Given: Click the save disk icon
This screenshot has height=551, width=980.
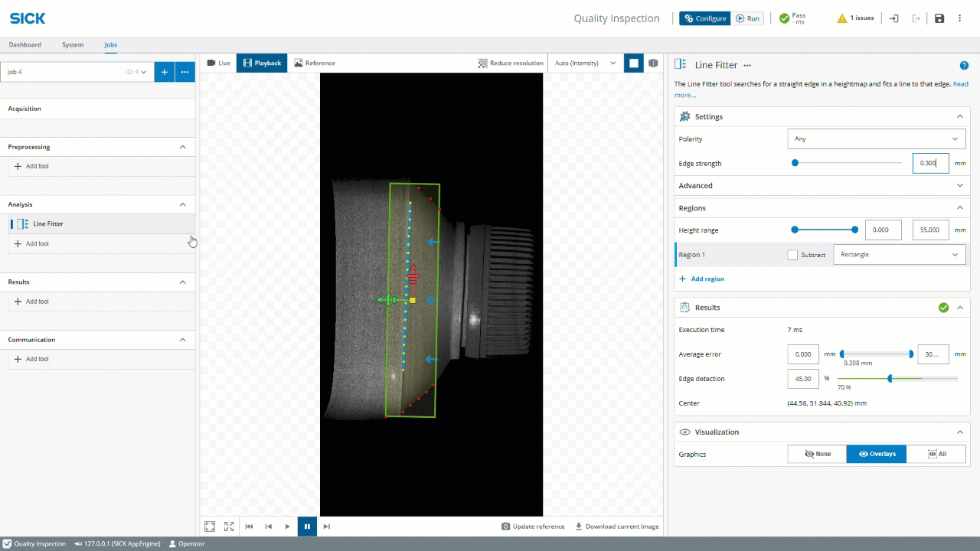Looking at the screenshot, I should pyautogui.click(x=939, y=18).
